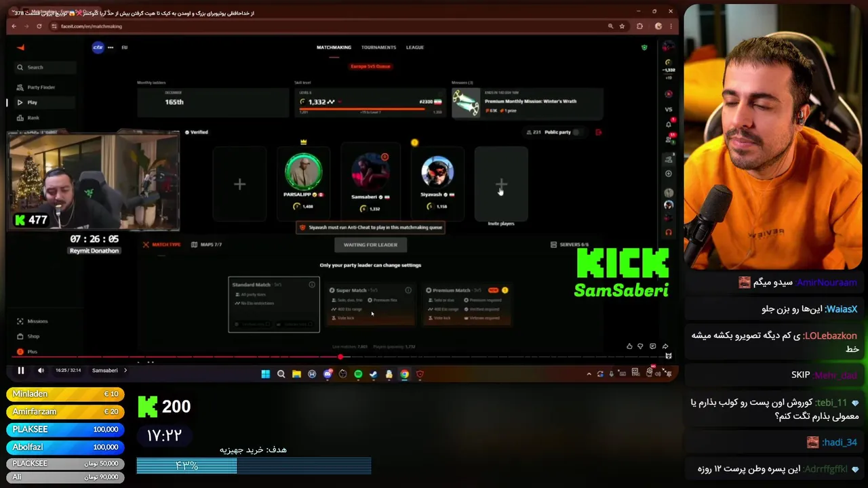The height and width of the screenshot is (488, 868).
Task: Bookmark the page with star icon
Action: [x=622, y=26]
